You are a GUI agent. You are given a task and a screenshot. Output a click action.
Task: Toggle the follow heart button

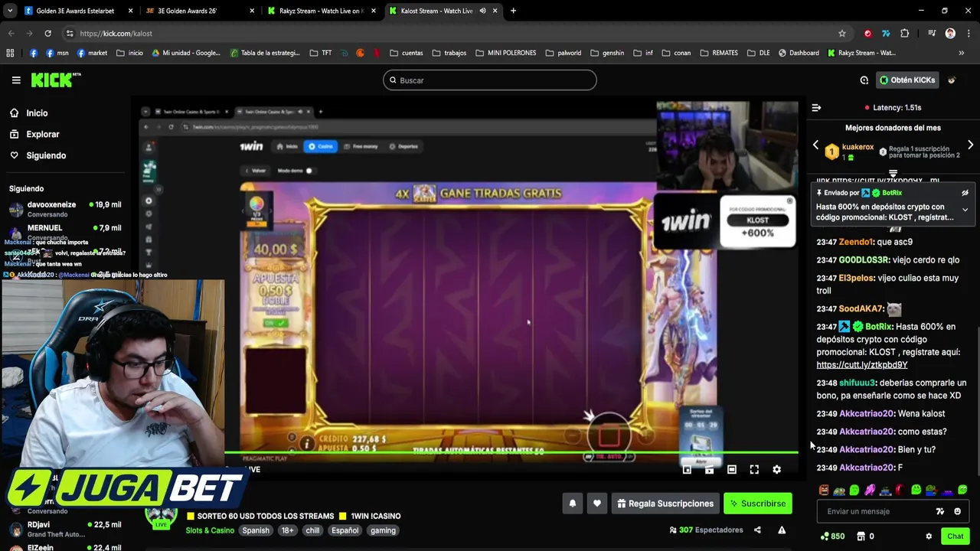click(x=596, y=504)
